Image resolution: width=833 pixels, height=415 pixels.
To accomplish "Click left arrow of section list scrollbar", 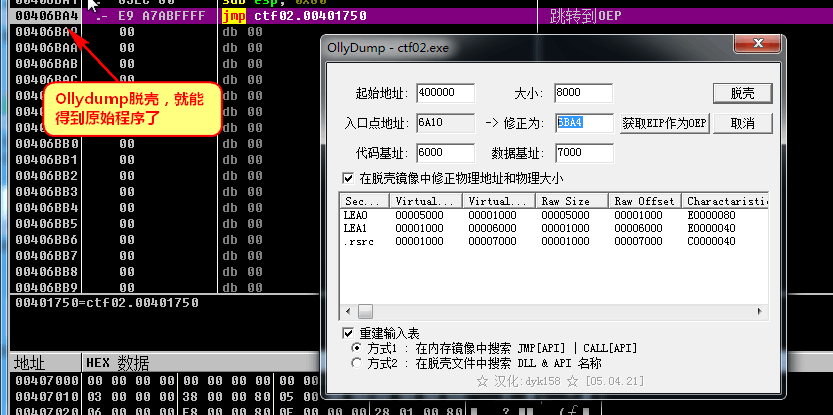I will [x=348, y=311].
